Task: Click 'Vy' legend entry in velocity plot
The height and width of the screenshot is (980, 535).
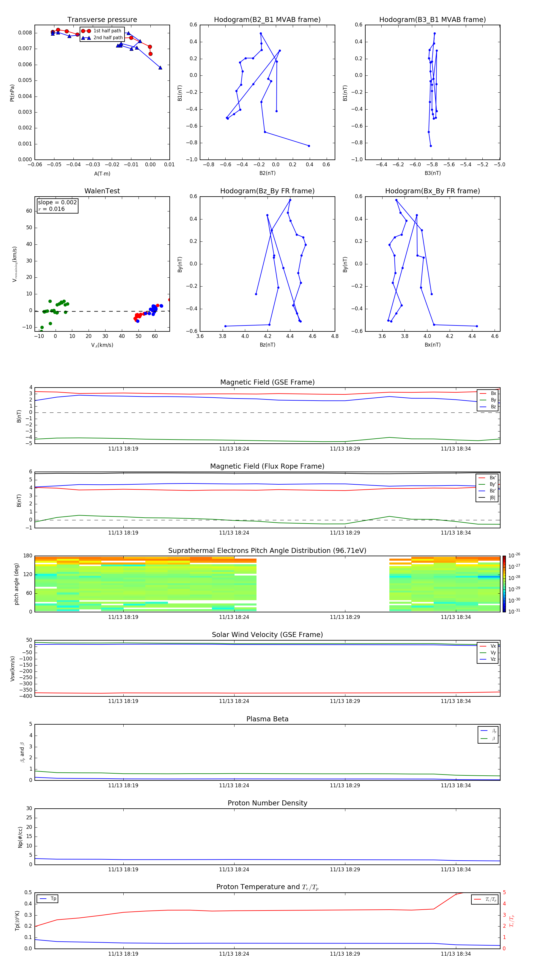Action: (488, 653)
